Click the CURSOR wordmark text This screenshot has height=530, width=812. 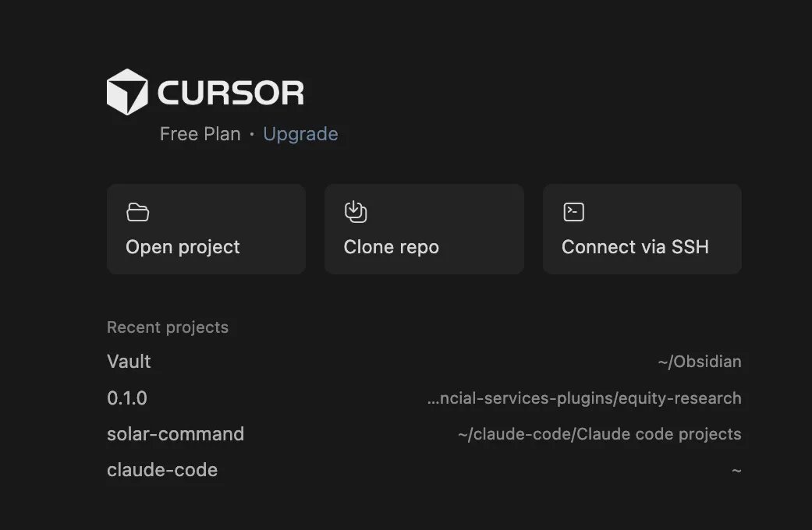[x=231, y=94]
